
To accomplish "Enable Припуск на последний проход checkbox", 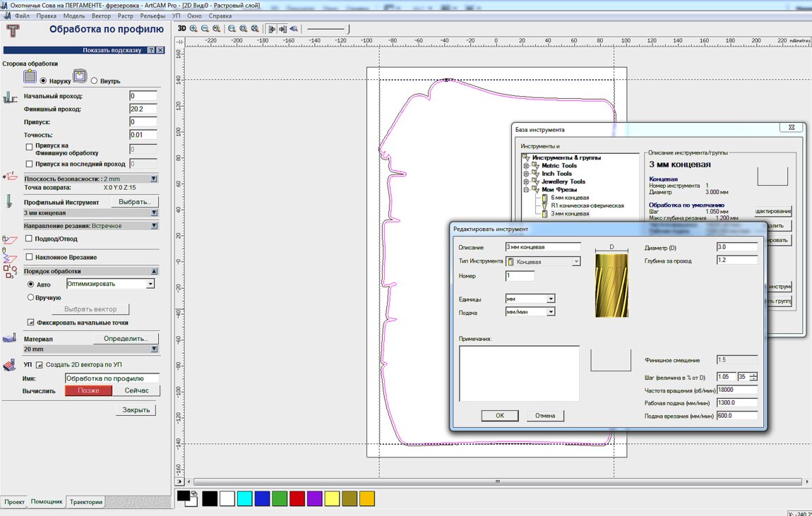I will (x=30, y=164).
